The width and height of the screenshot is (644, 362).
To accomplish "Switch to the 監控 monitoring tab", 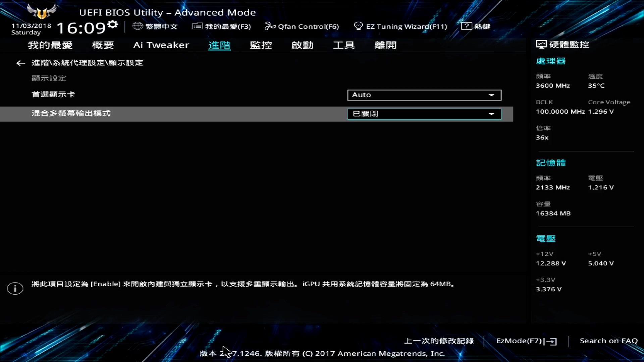I will pos(261,45).
